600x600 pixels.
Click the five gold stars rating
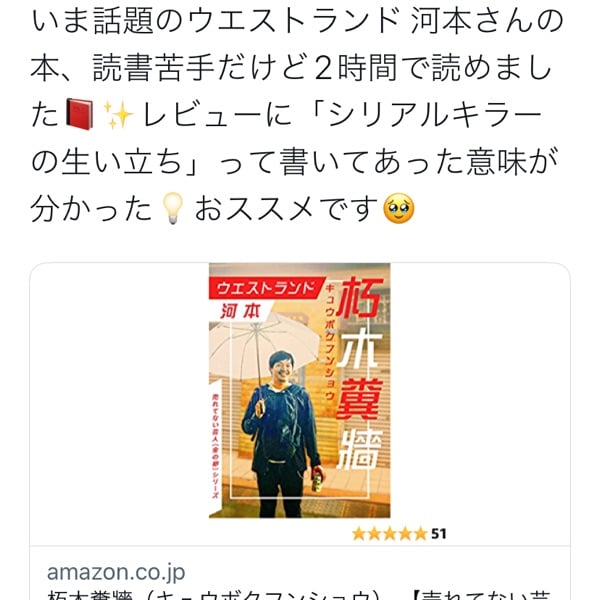389,533
